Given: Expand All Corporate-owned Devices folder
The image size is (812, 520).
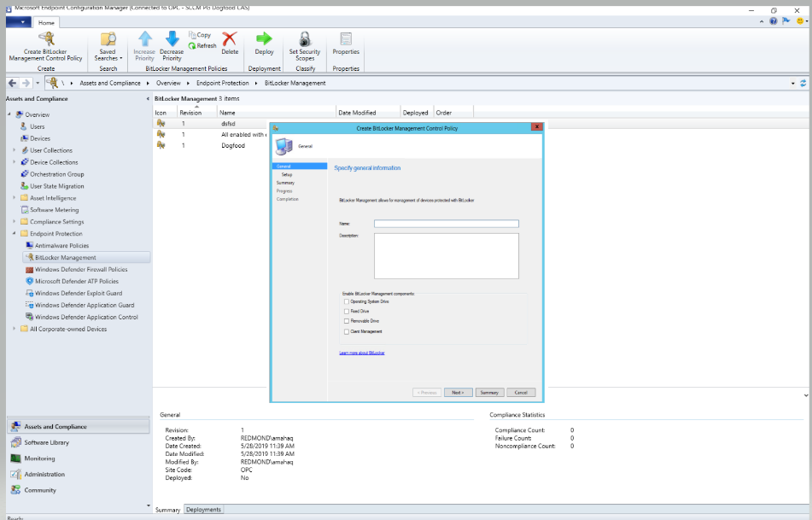Looking at the screenshot, I should click(14, 329).
